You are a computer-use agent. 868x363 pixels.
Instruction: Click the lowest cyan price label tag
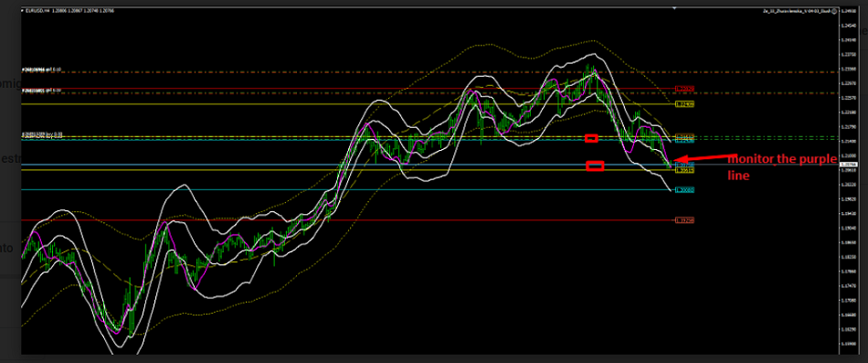tap(684, 189)
